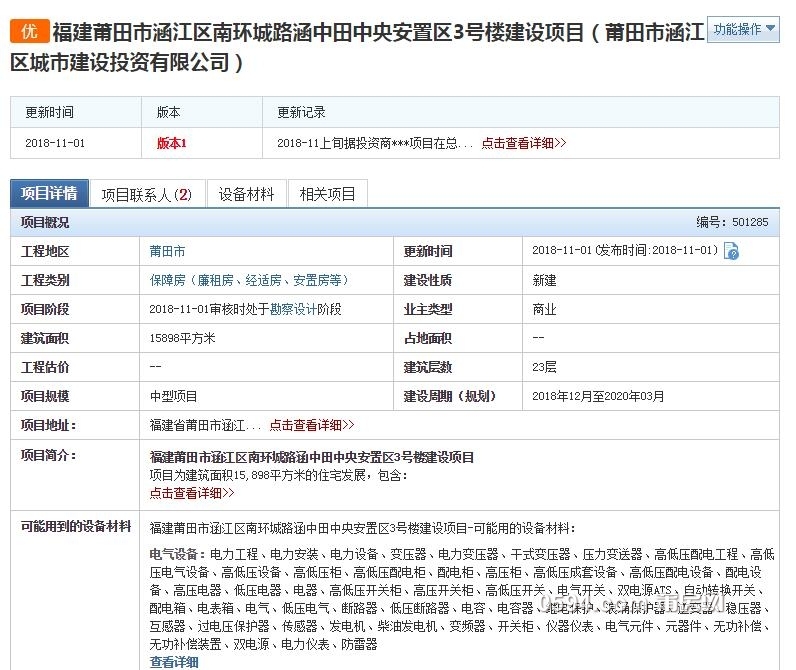
Task: Click the 15898平方米 building area value
Action: click(x=182, y=338)
